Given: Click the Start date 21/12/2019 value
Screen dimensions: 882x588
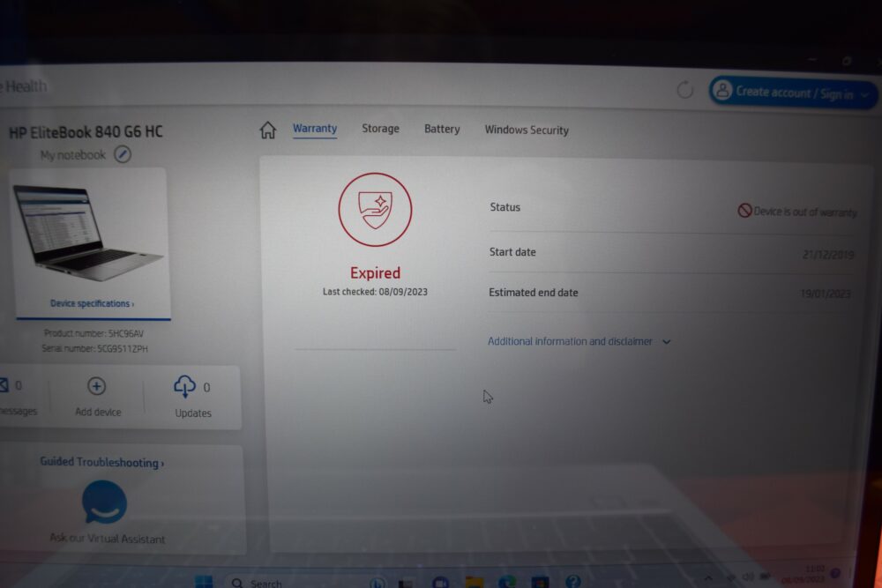Looking at the screenshot, I should click(828, 255).
